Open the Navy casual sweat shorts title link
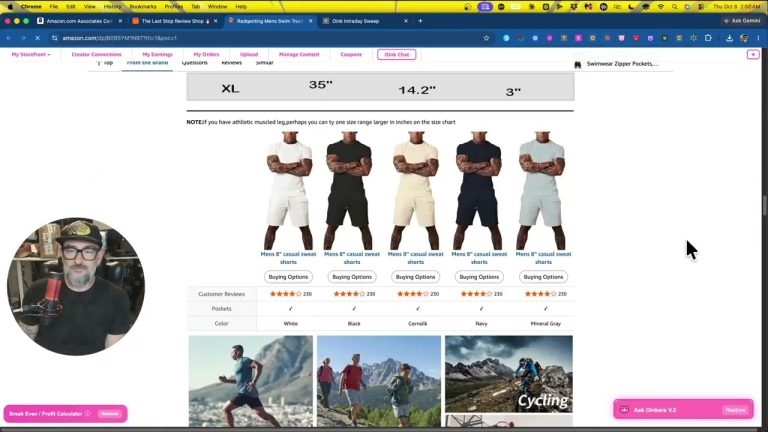Image resolution: width=768 pixels, height=432 pixels. (x=479, y=258)
